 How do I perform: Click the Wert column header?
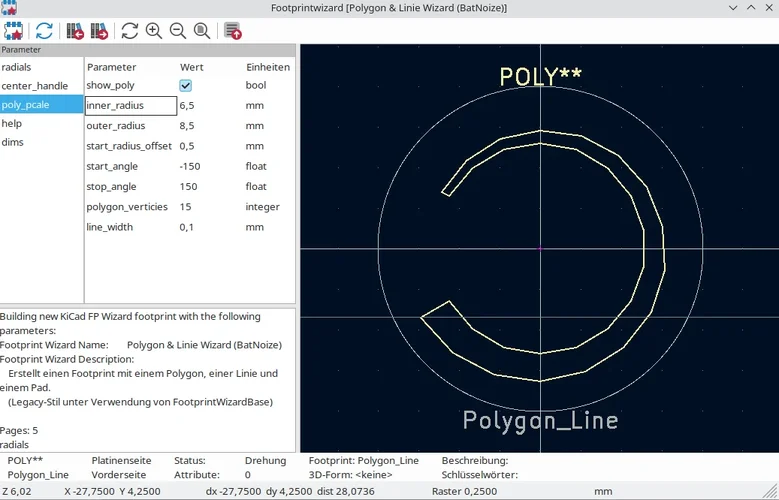click(192, 67)
